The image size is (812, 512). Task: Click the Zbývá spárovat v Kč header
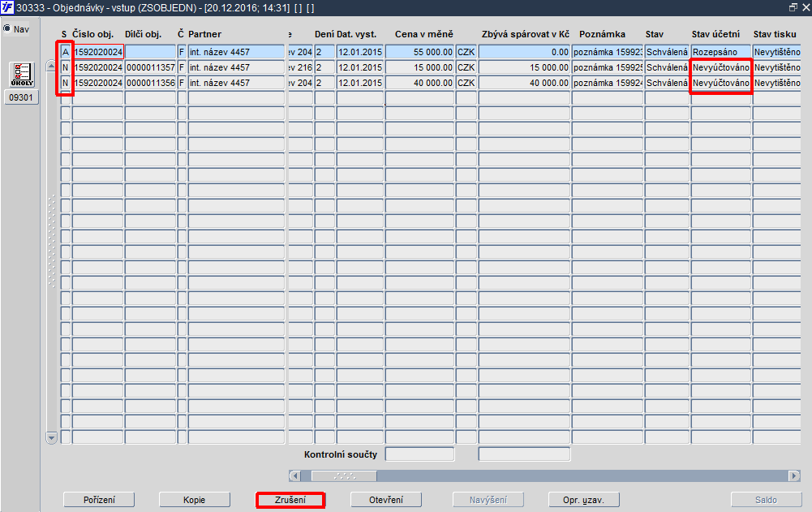click(x=525, y=34)
